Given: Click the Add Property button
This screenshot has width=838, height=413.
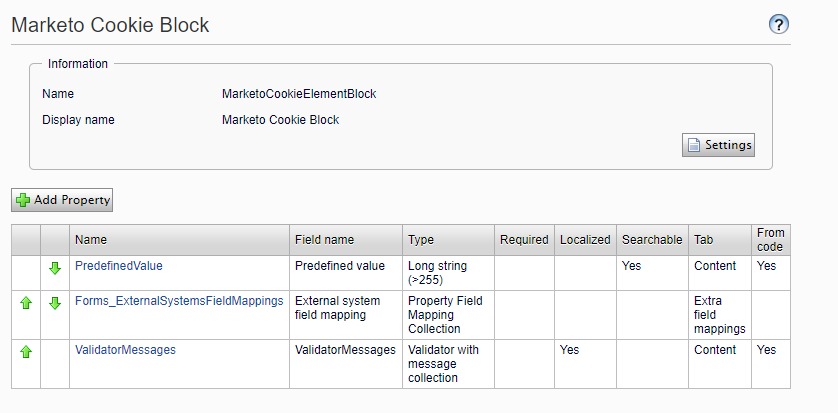Looking at the screenshot, I should pyautogui.click(x=62, y=200).
